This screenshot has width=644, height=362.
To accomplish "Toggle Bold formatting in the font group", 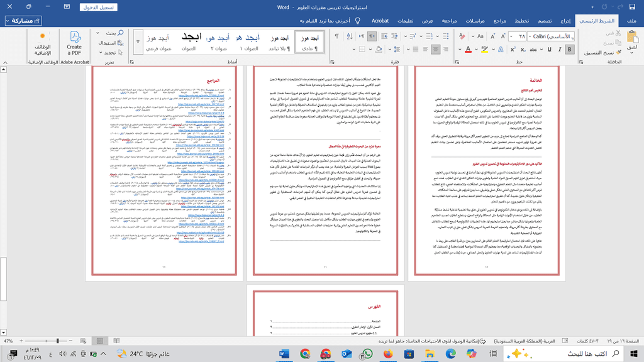I will pos(570,49).
